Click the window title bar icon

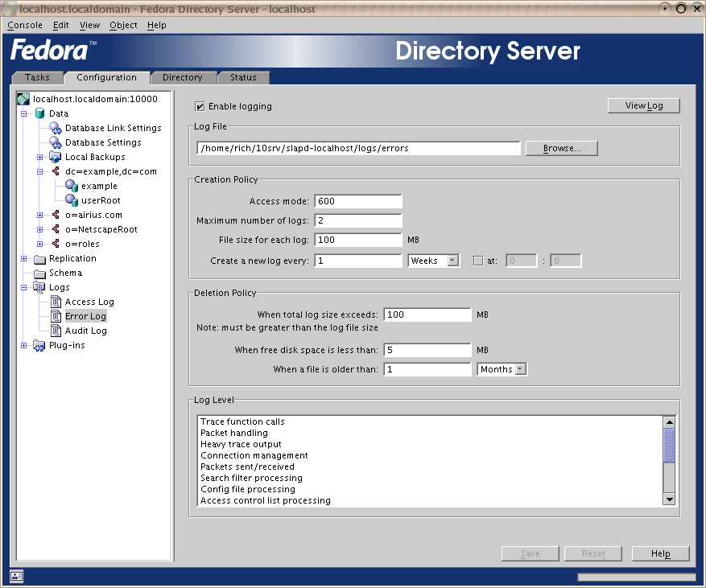pyautogui.click(x=10, y=9)
